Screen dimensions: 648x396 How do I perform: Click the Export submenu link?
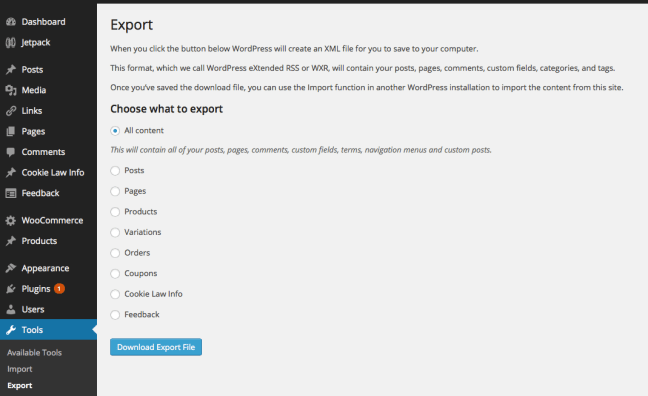(19, 386)
